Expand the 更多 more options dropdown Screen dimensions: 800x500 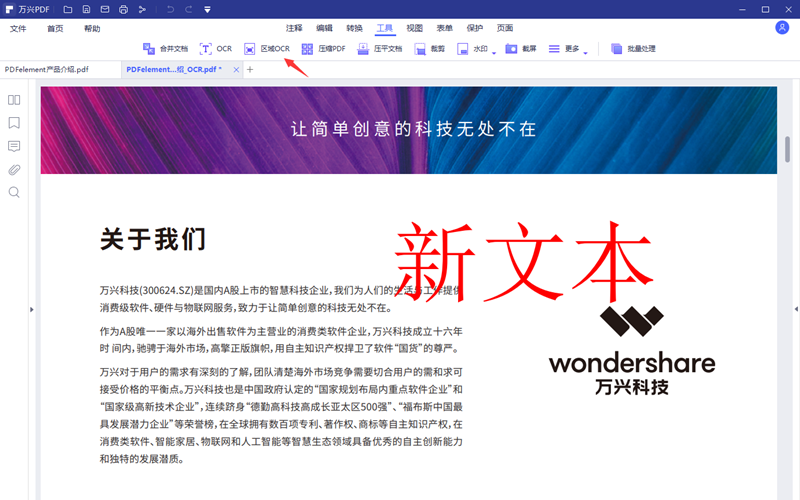[585, 51]
